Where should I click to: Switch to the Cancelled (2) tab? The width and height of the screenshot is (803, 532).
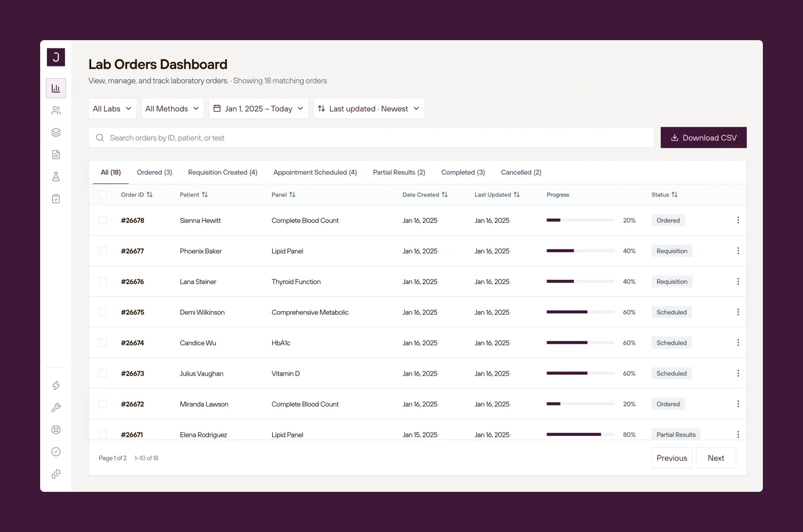click(x=521, y=172)
